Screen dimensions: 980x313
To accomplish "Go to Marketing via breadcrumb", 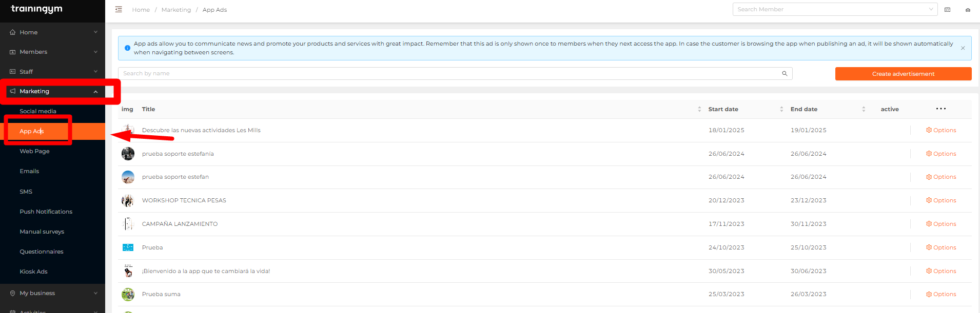I will click(176, 10).
